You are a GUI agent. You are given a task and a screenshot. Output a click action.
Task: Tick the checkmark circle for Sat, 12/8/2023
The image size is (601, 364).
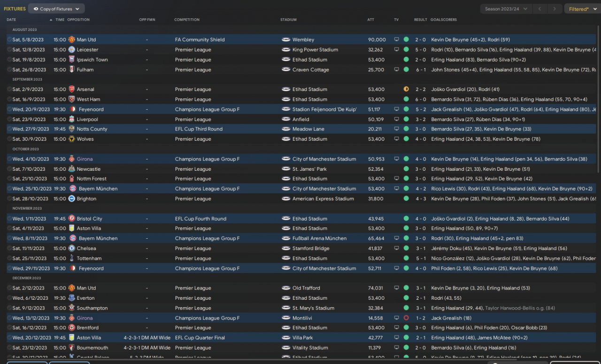click(9, 50)
